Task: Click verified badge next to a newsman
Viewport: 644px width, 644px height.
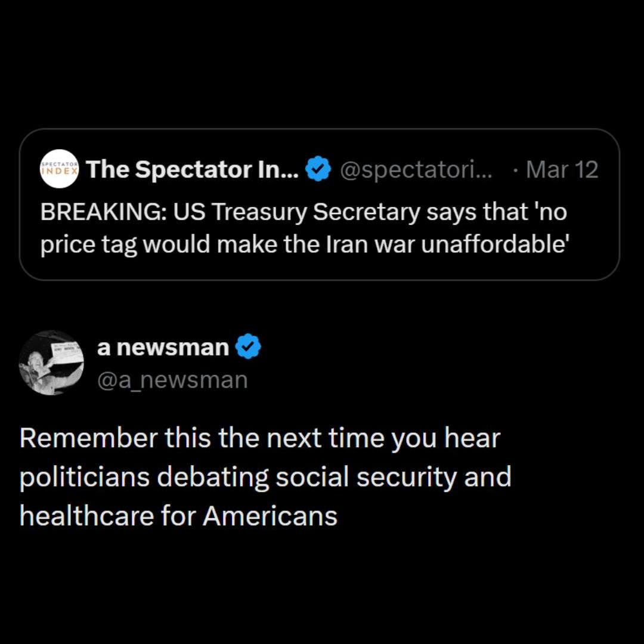Action: pyautogui.click(x=248, y=346)
